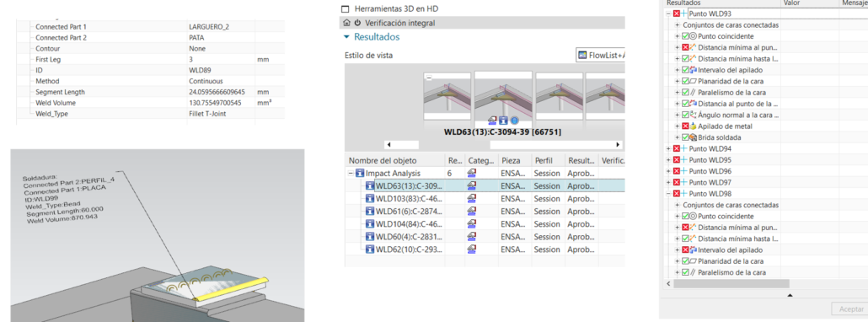Click red X of Intervalo del apilado under WLD98
The image size is (868, 322).
[685, 250]
